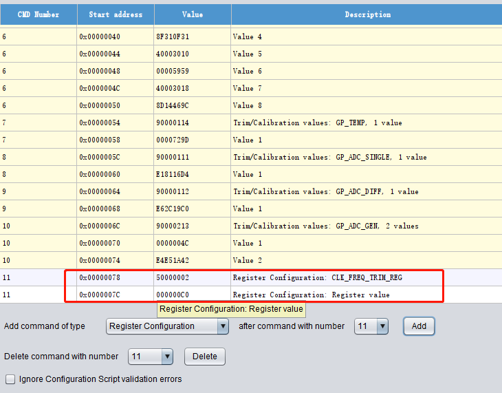This screenshot has height=393, width=502.
Task: Select value cell 40003018
Action: click(x=192, y=88)
